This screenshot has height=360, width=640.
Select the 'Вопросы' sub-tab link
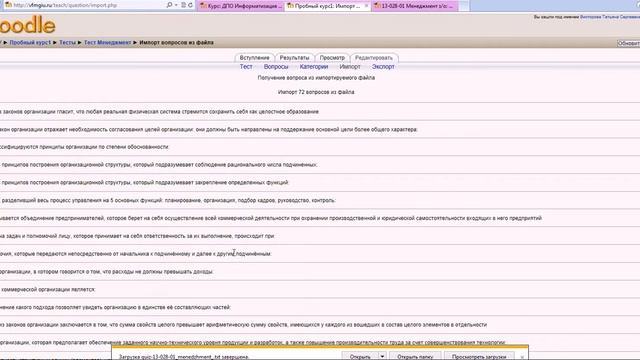tap(276, 67)
